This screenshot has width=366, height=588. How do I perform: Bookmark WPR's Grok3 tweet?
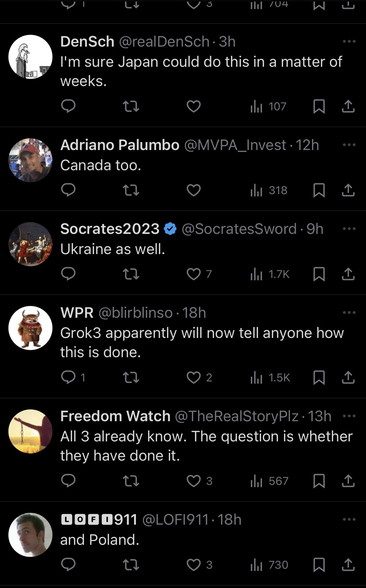[319, 377]
